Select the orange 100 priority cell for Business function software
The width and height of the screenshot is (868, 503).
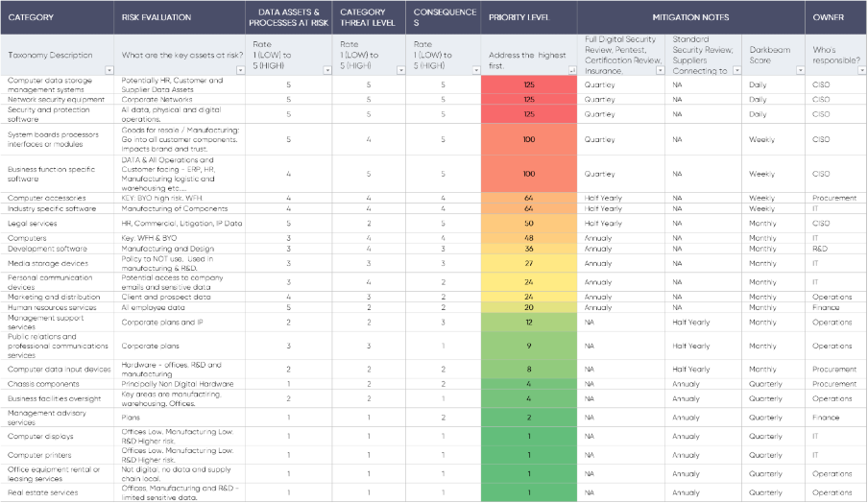[529, 175]
